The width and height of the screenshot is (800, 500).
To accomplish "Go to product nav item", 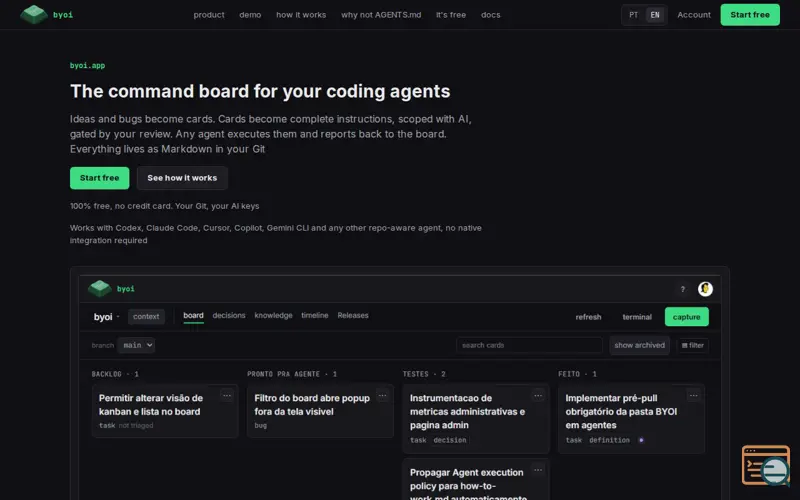I will [x=209, y=15].
